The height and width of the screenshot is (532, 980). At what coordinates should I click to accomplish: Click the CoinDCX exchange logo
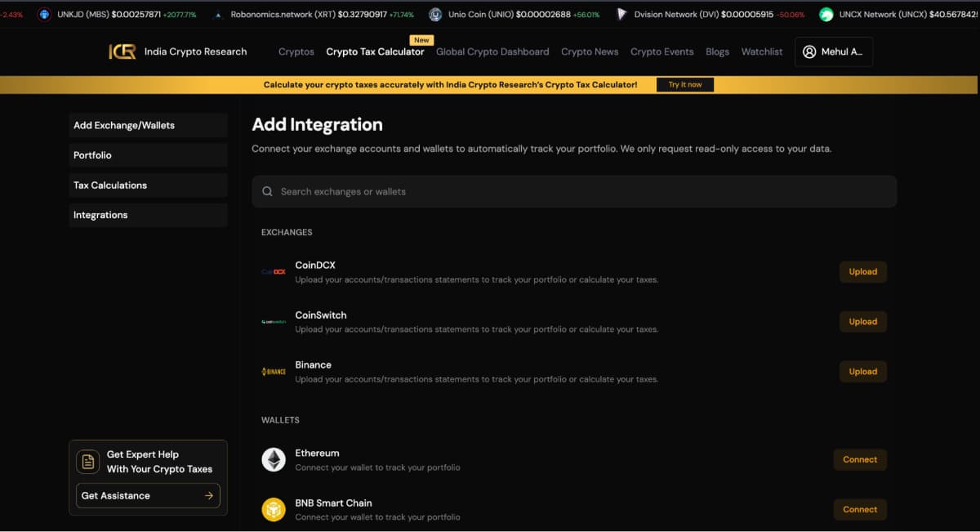[x=274, y=272]
